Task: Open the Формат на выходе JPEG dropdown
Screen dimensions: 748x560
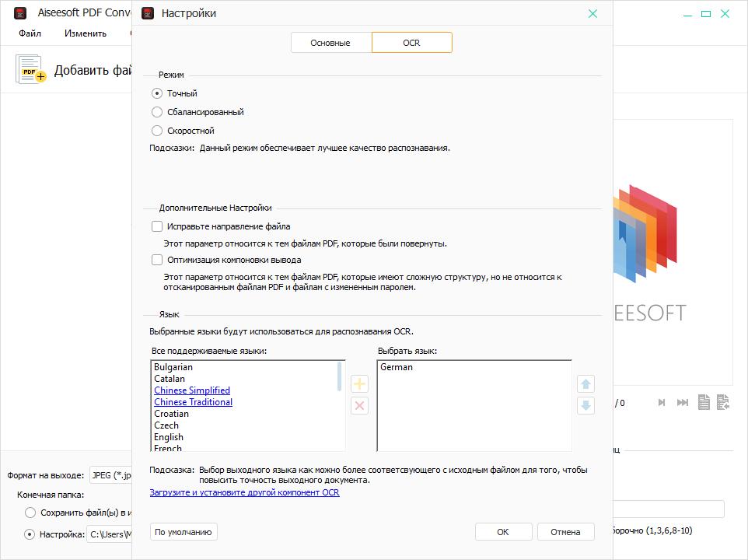Action: tap(110, 474)
